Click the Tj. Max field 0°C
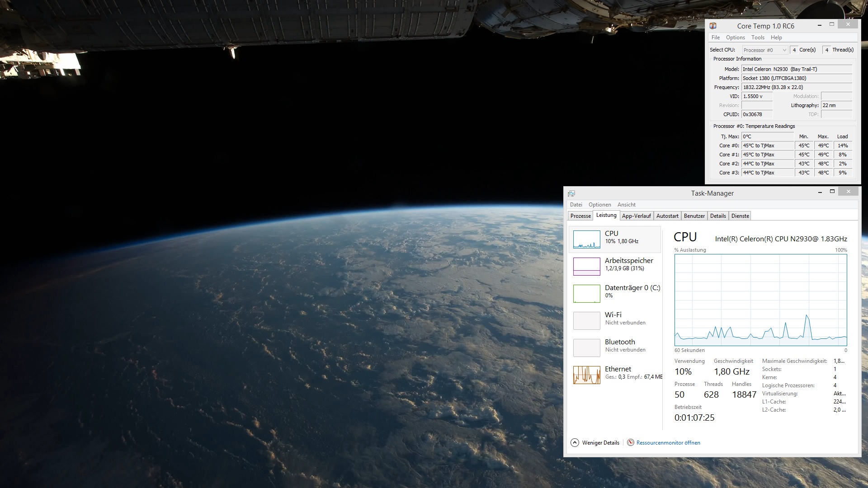The width and height of the screenshot is (868, 488). coord(768,136)
